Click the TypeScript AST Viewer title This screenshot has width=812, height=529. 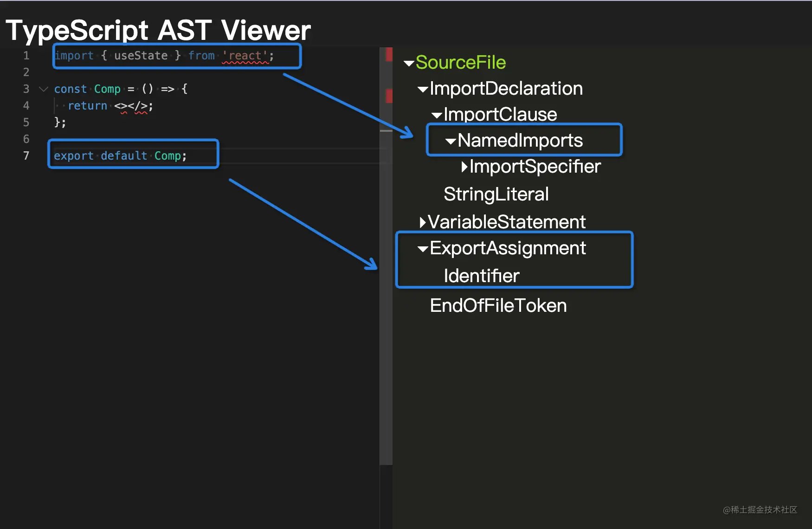[158, 30]
